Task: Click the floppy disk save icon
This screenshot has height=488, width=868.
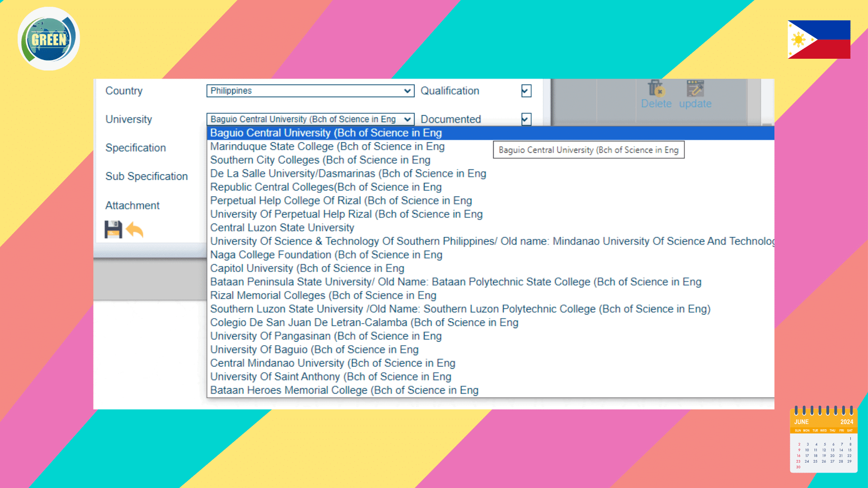Action: pos(113,230)
